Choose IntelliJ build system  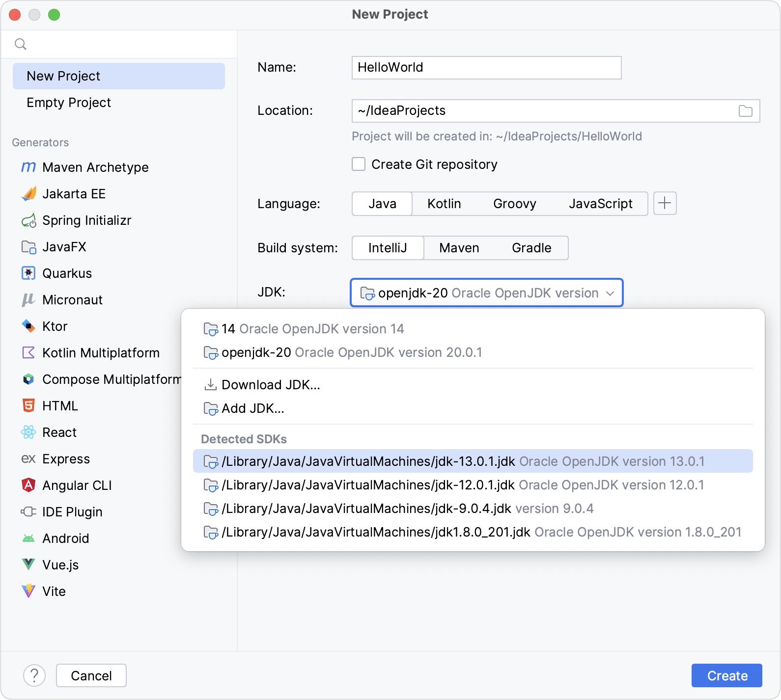coord(388,248)
